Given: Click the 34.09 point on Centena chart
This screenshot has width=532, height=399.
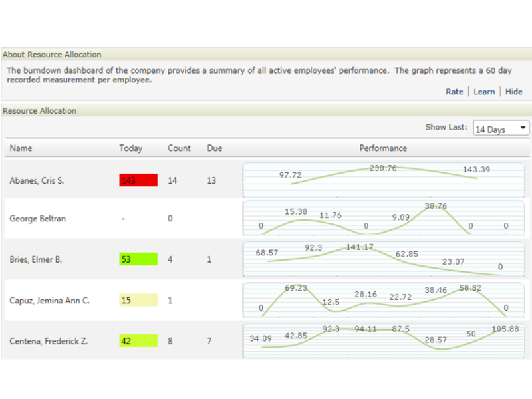Looking at the screenshot, I should (x=261, y=338).
